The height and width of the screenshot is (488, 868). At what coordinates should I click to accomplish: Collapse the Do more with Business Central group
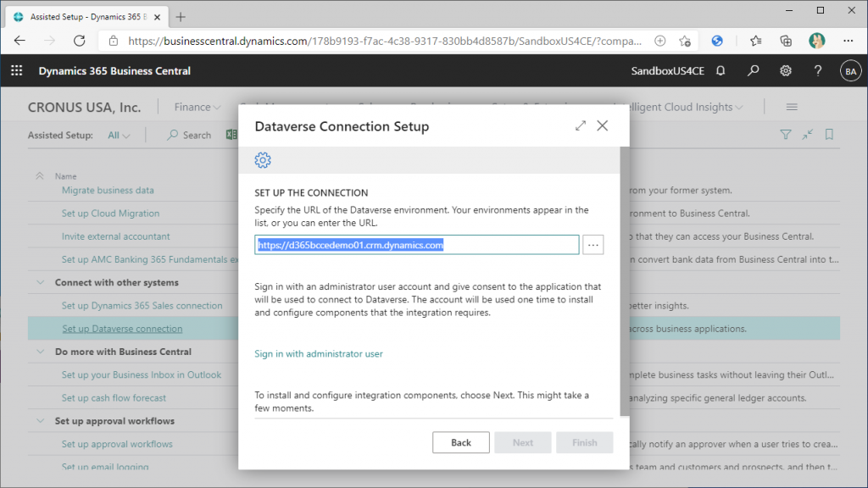click(41, 352)
